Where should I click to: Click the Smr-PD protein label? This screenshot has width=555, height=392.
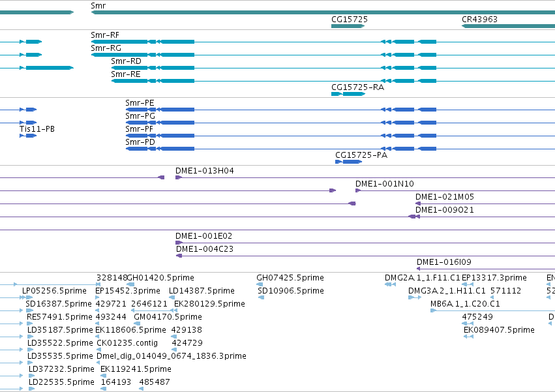140,142
